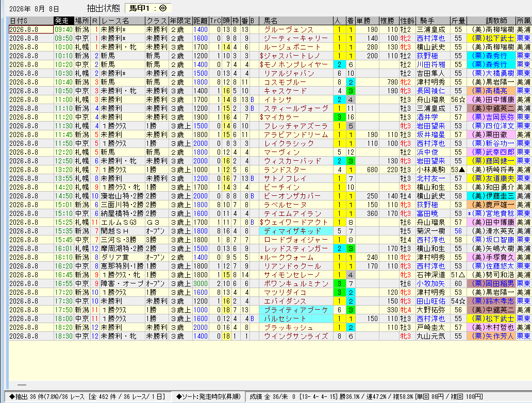Select highlighted horse バルセシート
Screen dimensions: 532x403
(296, 318)
